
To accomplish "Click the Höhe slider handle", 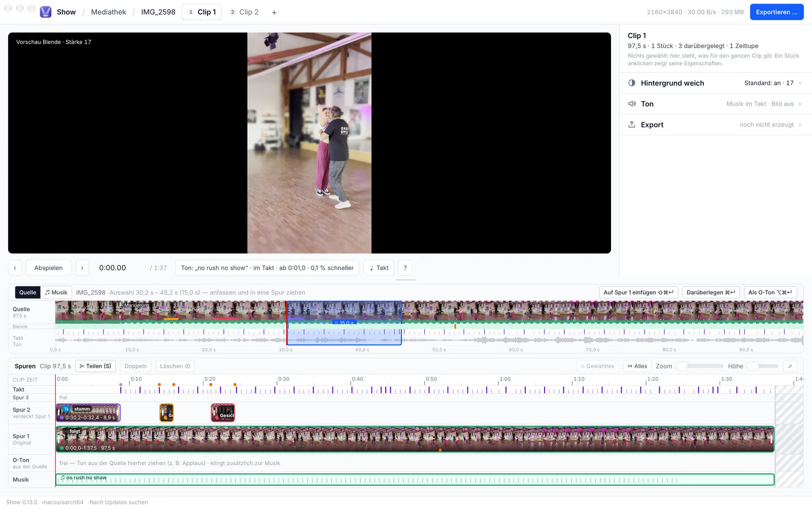I will point(752,366).
